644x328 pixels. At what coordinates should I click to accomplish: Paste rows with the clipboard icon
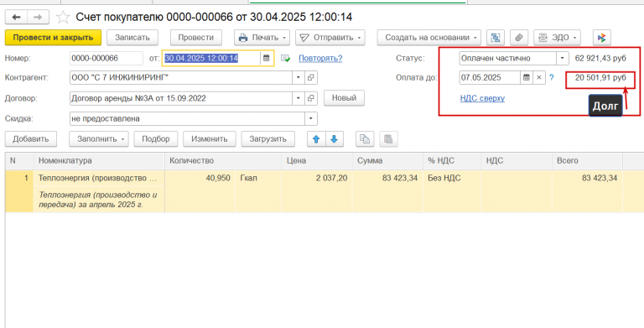[x=388, y=139]
